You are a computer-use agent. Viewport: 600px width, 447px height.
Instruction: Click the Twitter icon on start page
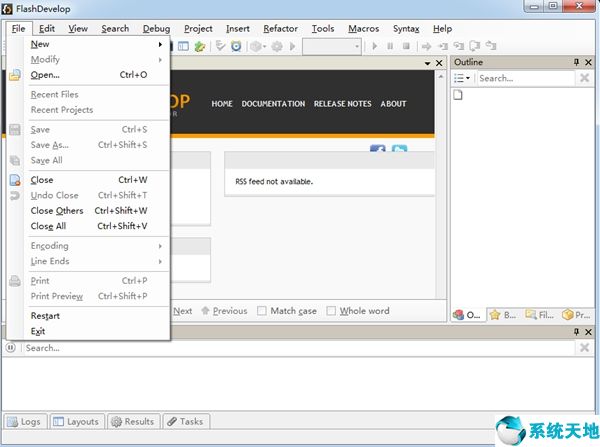click(x=399, y=148)
